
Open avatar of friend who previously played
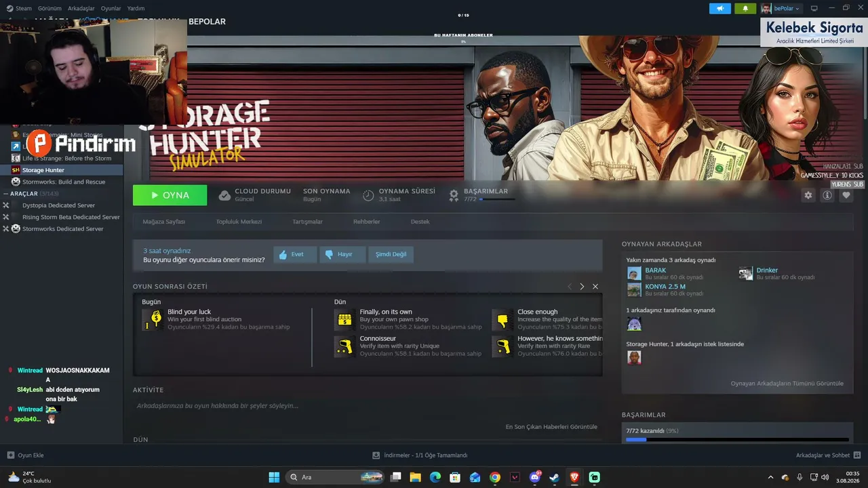pyautogui.click(x=634, y=324)
